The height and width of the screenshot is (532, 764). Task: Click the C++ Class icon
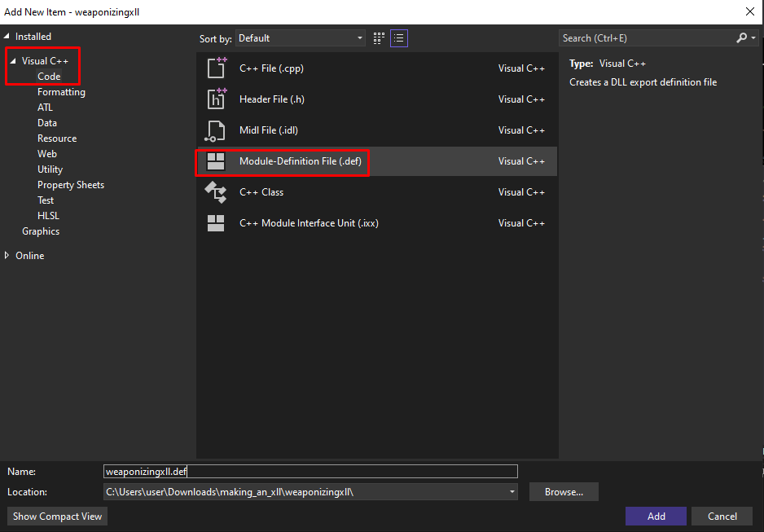click(x=216, y=192)
